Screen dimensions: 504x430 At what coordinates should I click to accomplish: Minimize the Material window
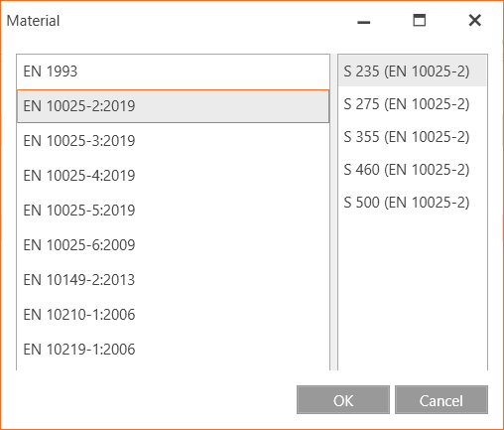[364, 21]
